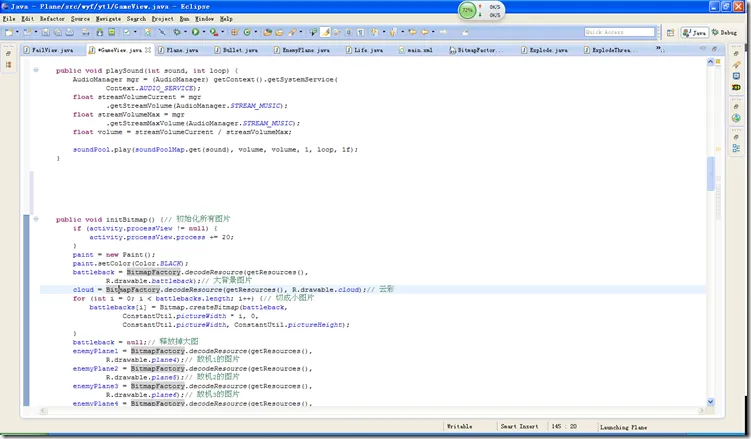Click the Next Annotation toolbar icon
This screenshot has width=751, height=439.
(x=374, y=32)
